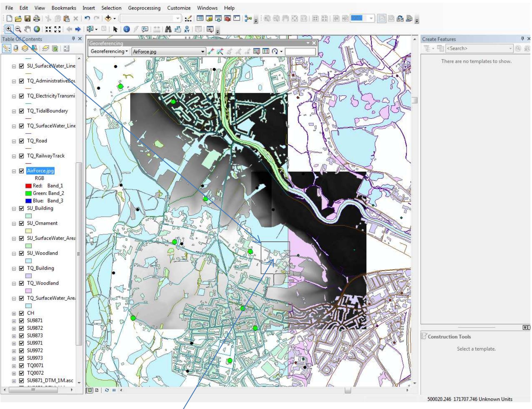Open the Selection menu

111,8
